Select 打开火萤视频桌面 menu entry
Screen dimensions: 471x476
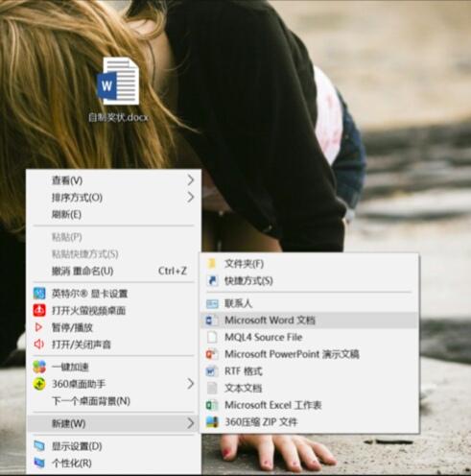click(x=114, y=310)
